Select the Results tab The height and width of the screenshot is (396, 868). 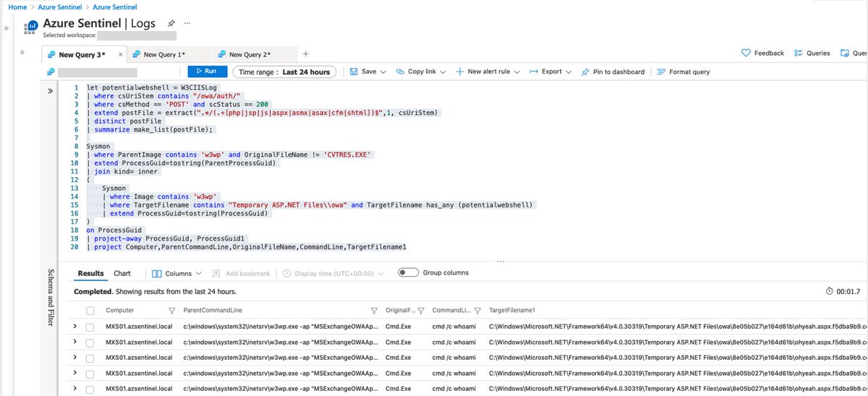[91, 273]
